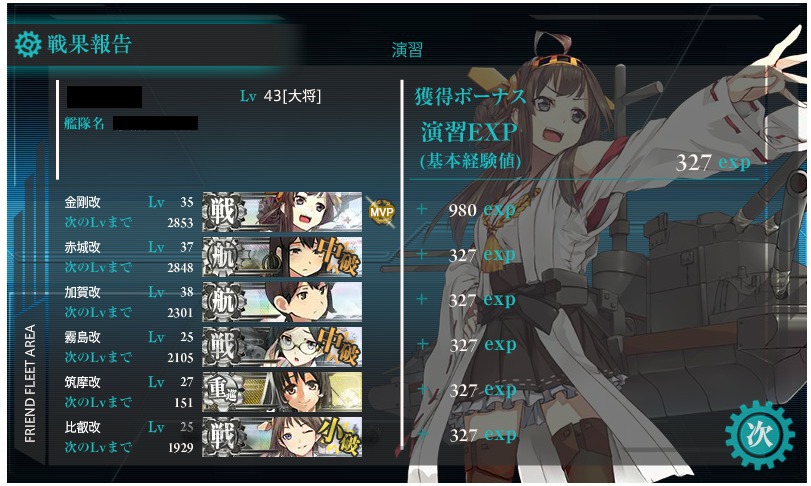Click the 航 ship type icon for 赤城改
This screenshot has width=811, height=486.
(223, 257)
